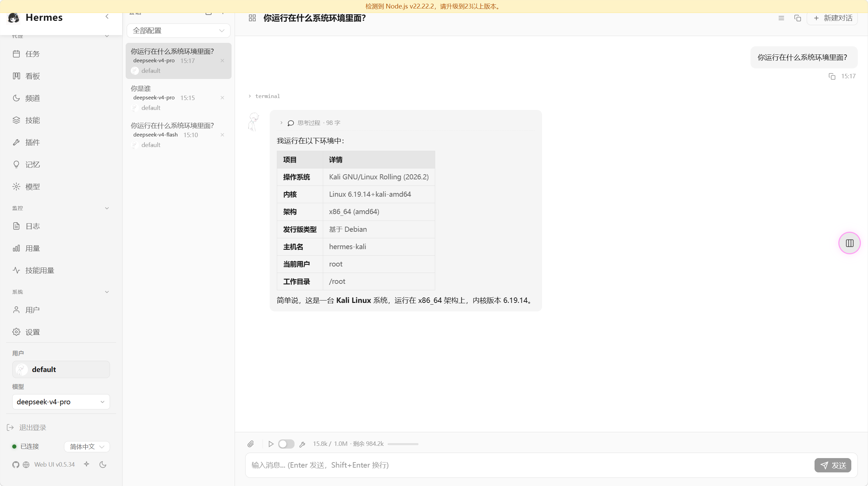This screenshot has height=486, width=868.
Task: Open the deepseek-v4-pro model dropdown
Action: point(61,402)
